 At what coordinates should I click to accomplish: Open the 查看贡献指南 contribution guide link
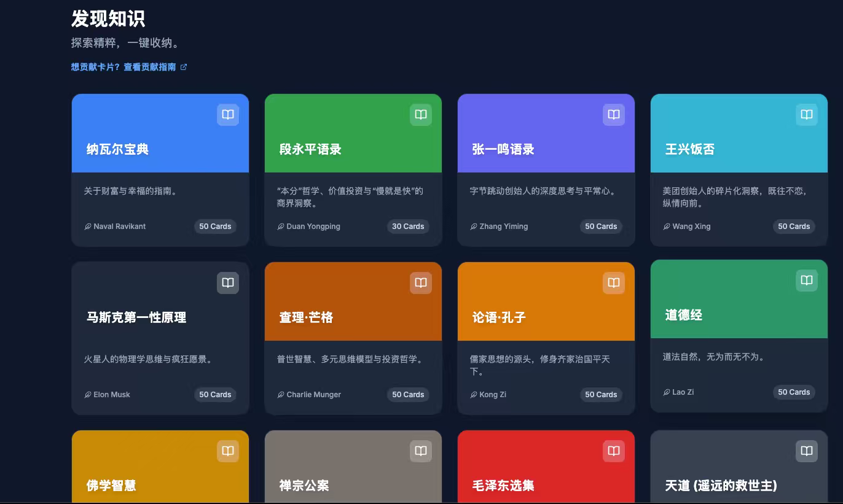149,67
